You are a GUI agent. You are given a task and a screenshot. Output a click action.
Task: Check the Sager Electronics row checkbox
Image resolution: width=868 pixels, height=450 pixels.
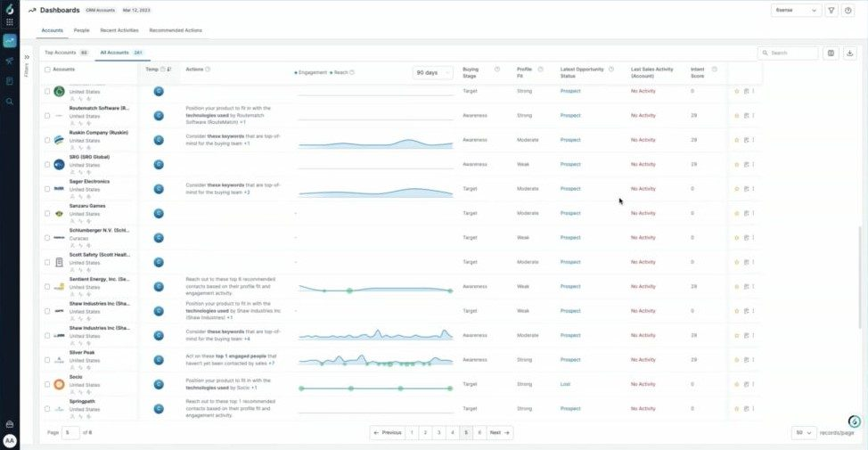[x=47, y=189]
